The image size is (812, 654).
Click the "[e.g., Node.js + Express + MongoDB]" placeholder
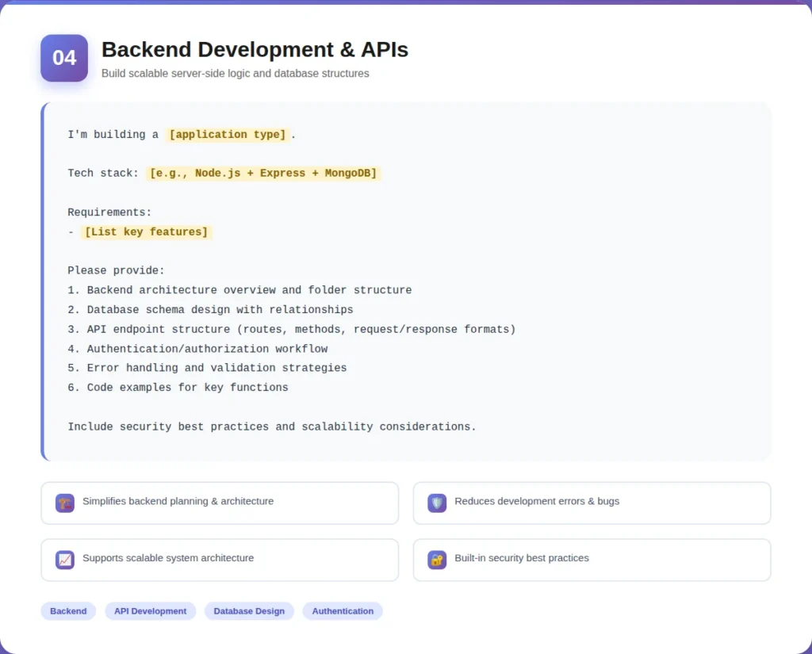click(263, 173)
